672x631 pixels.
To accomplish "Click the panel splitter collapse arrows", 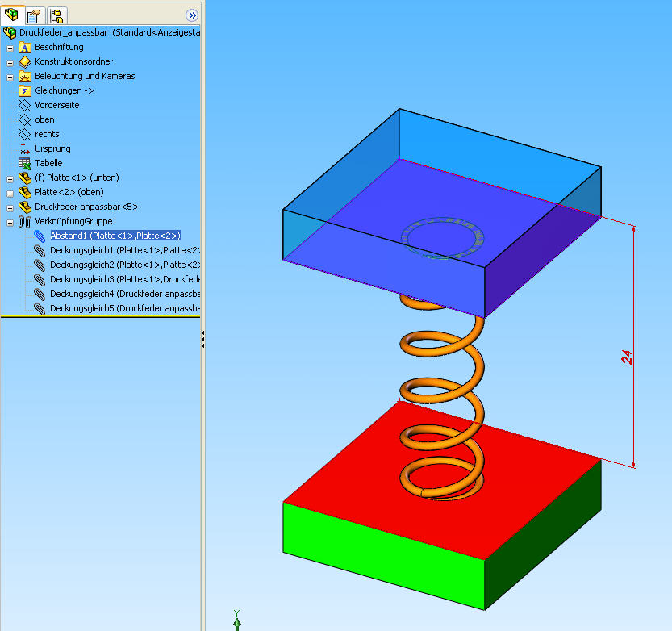I will [202, 339].
